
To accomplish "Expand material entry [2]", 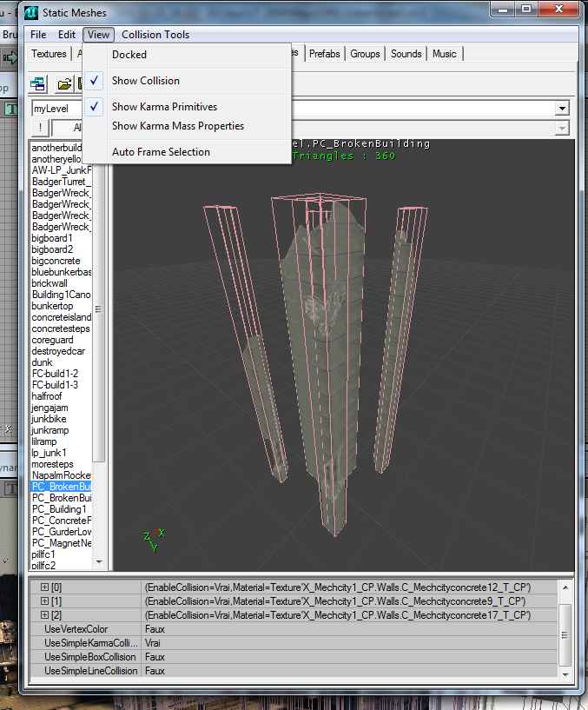I will pyautogui.click(x=44, y=615).
